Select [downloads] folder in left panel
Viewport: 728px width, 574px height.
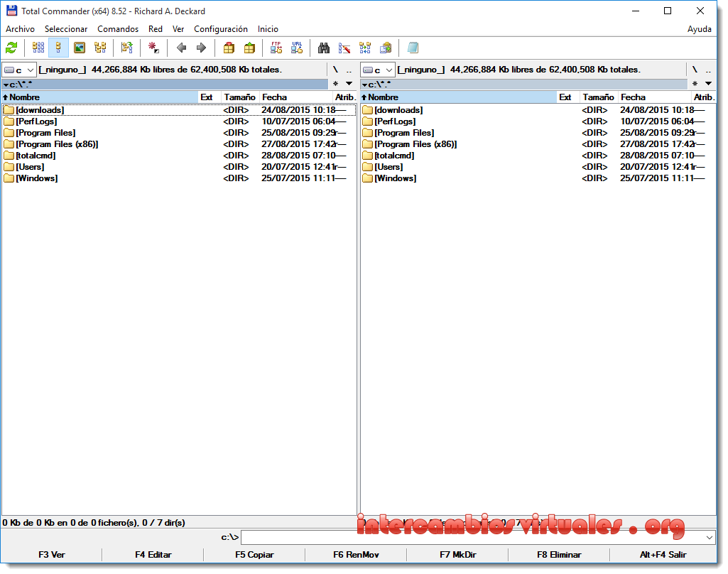[x=179, y=110]
